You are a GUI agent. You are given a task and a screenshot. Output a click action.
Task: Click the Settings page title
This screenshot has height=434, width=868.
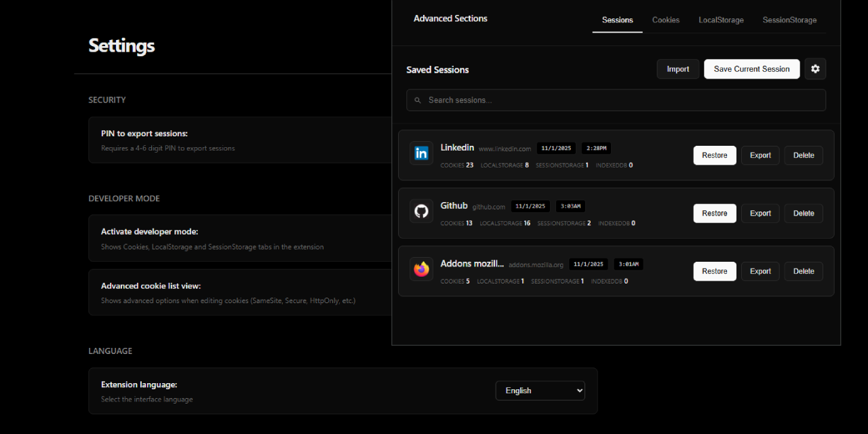pyautogui.click(x=121, y=45)
